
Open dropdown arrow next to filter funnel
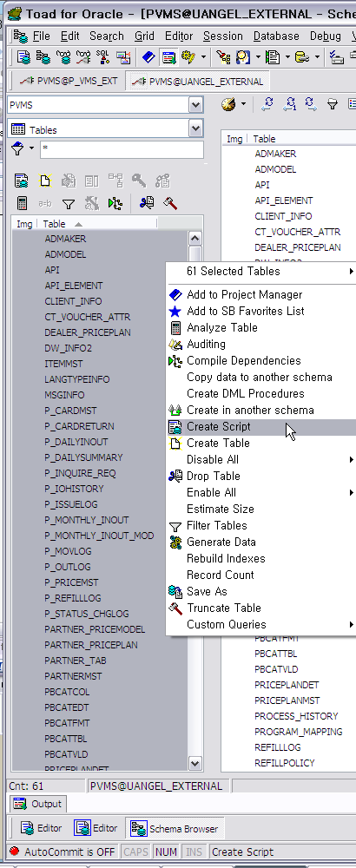pyautogui.click(x=31, y=148)
